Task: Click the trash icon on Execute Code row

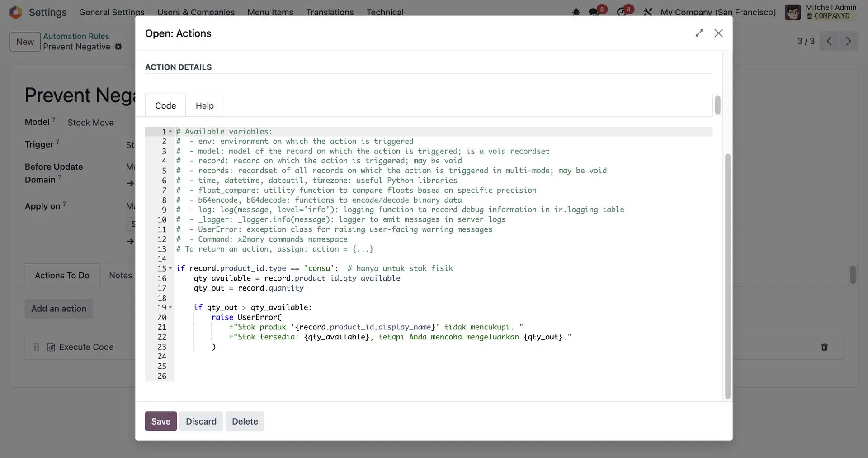Action: tap(824, 347)
